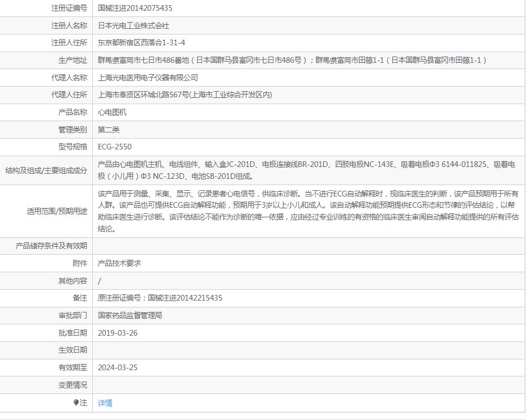Click the 代理人名称 label
This screenshot has height=420, width=526.
click(x=69, y=78)
